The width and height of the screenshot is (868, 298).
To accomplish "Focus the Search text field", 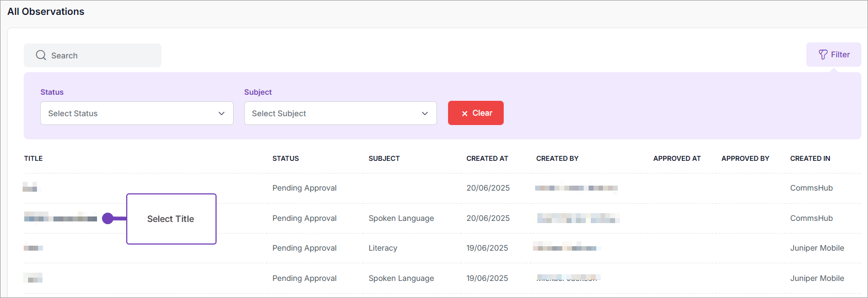I will tap(99, 56).
